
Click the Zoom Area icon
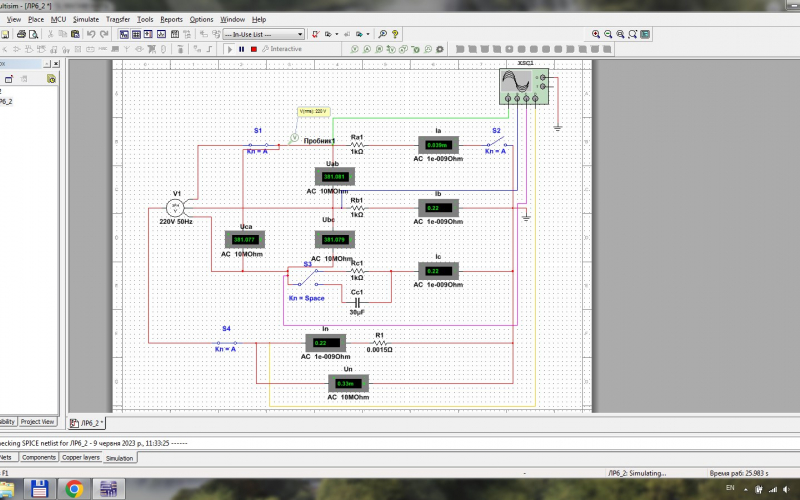coord(620,34)
